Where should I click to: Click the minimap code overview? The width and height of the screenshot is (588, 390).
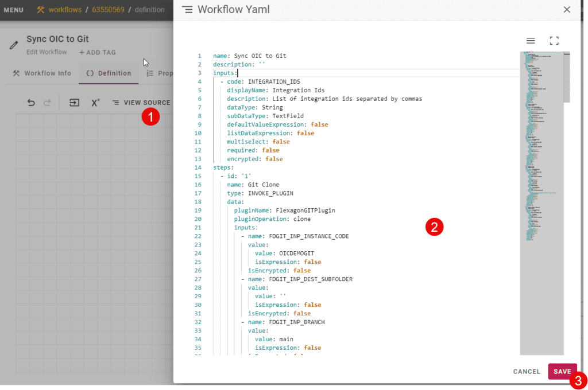pos(541,202)
